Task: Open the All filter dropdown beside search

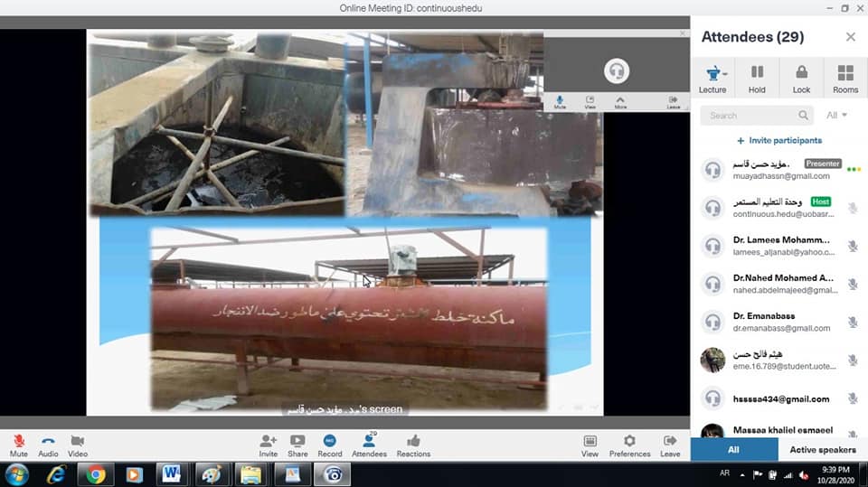Action: point(836,116)
